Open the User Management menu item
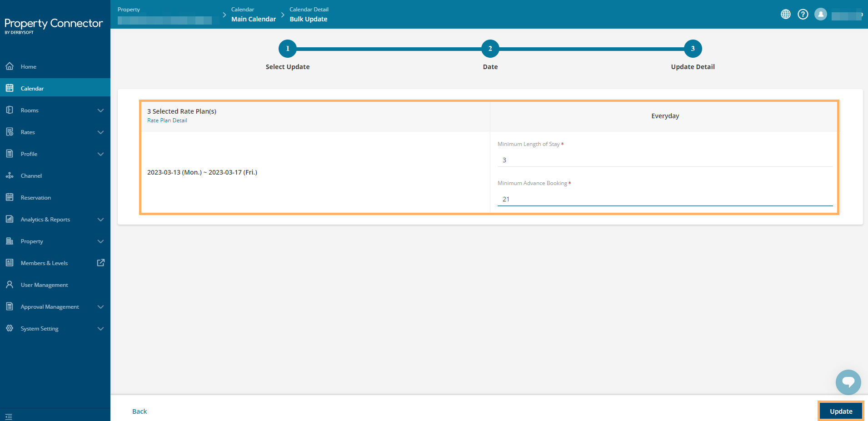The width and height of the screenshot is (868, 421). pos(55,285)
